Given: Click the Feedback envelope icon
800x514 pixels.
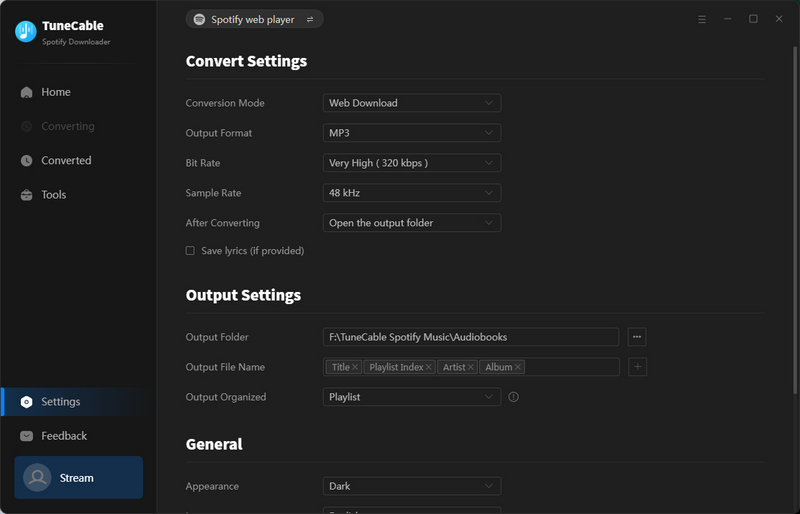Looking at the screenshot, I should [x=27, y=436].
